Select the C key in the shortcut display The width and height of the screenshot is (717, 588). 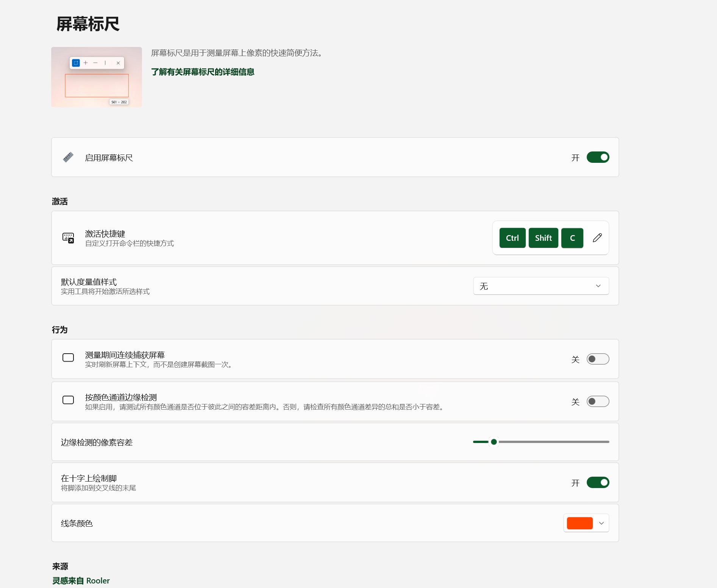pos(572,238)
